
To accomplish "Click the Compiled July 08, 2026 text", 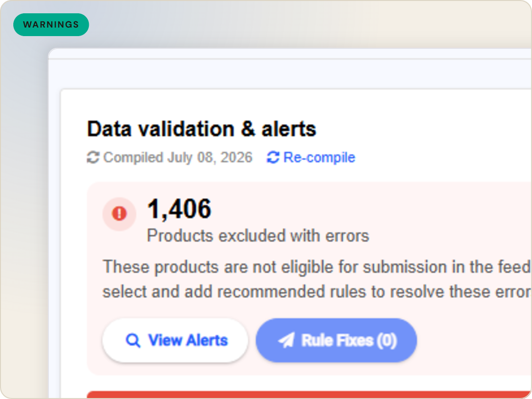I will click(x=178, y=157).
